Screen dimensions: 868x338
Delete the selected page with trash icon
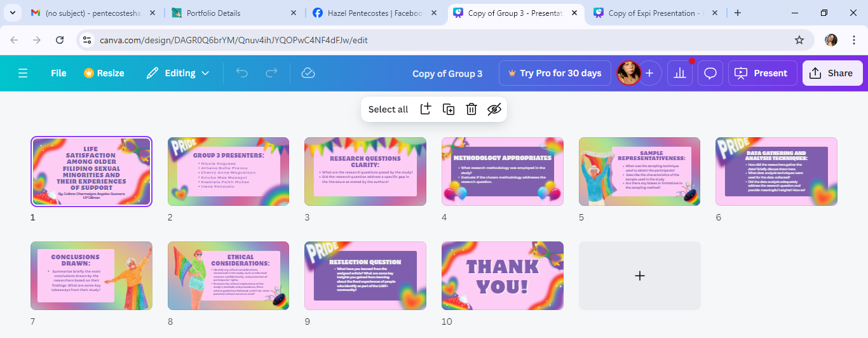click(471, 109)
